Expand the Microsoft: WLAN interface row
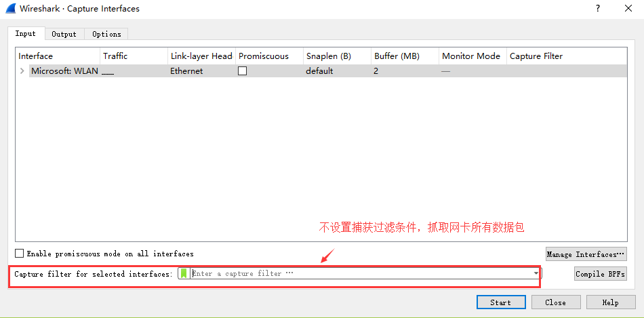Screen dimensions: 644x318 tap(22, 71)
